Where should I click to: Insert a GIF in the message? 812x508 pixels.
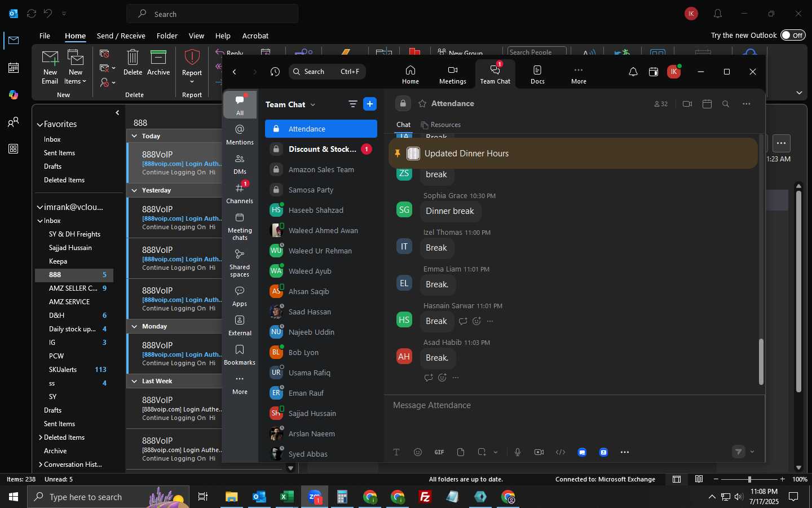[439, 452]
